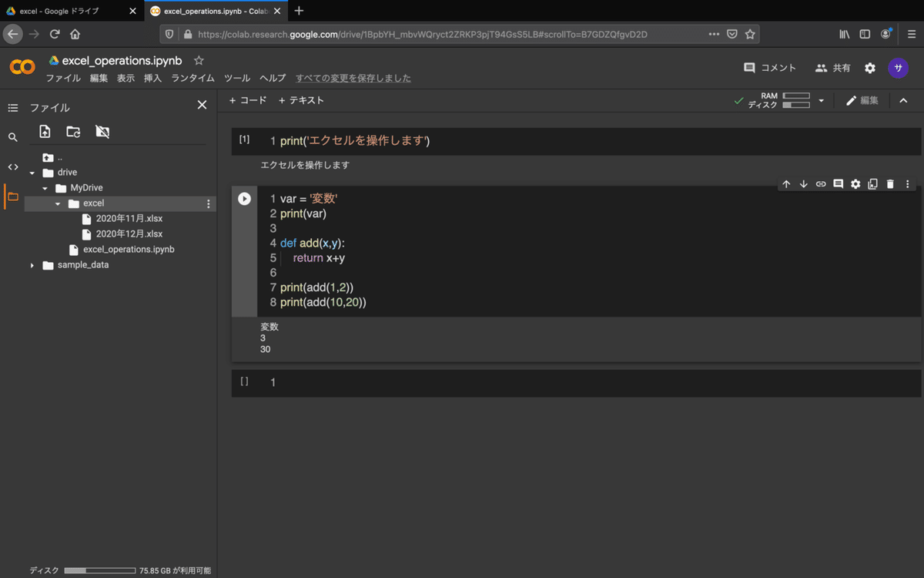This screenshot has height=578, width=924.
Task: Open the ヘルプ menu
Action: tap(273, 78)
